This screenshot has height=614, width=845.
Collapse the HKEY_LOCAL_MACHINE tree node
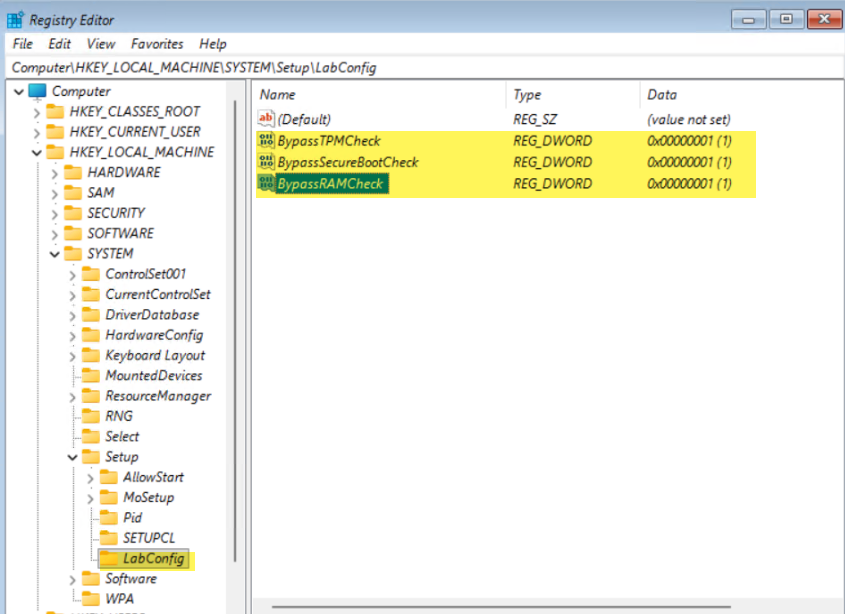tap(37, 152)
